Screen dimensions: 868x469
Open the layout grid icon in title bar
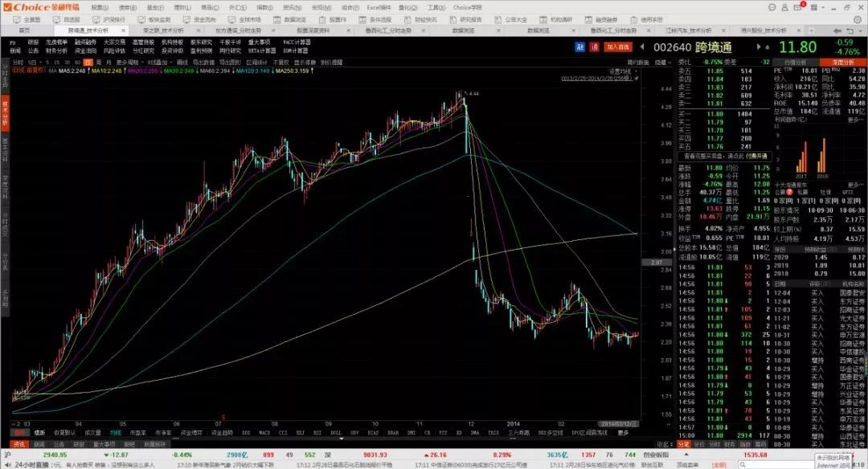813,7
